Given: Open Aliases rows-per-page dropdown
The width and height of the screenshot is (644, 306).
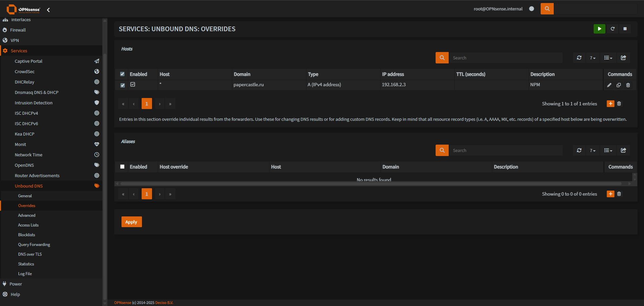Looking at the screenshot, I should (x=593, y=150).
